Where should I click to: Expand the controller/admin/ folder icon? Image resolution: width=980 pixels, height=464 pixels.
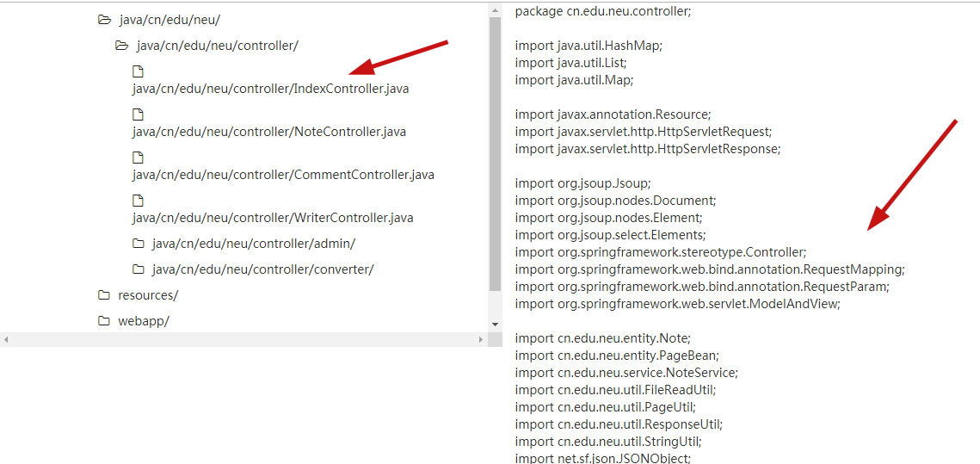click(x=139, y=244)
